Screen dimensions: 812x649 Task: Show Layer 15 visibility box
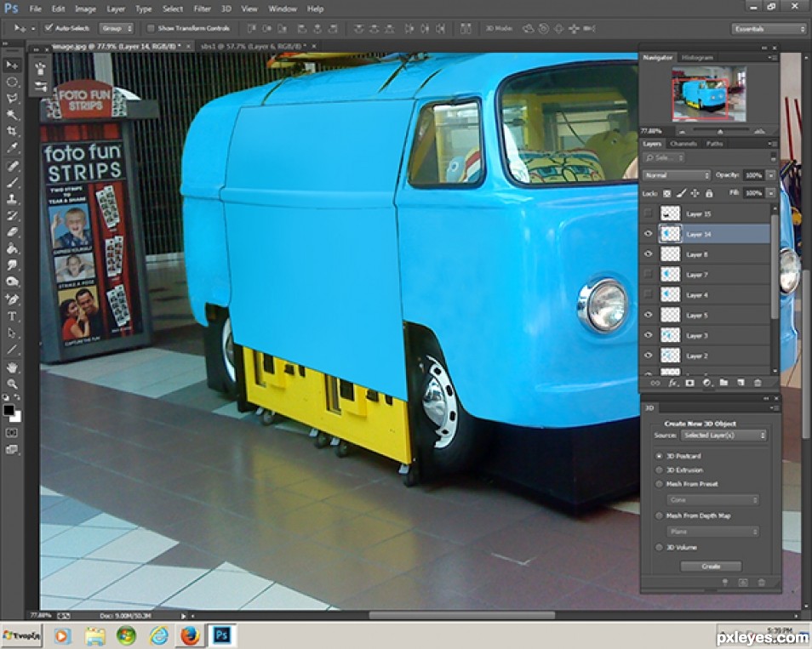pos(648,213)
